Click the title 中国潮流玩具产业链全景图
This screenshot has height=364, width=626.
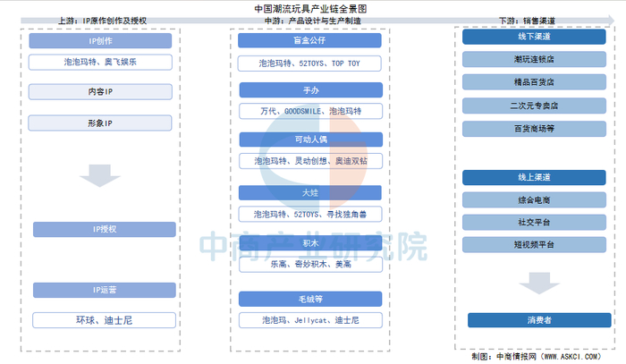[x=310, y=9]
